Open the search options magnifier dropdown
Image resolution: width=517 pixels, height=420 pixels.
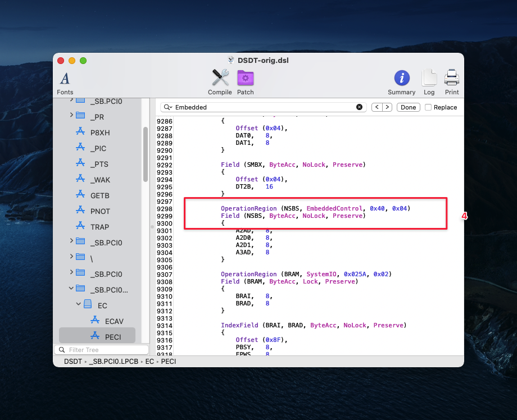[167, 107]
